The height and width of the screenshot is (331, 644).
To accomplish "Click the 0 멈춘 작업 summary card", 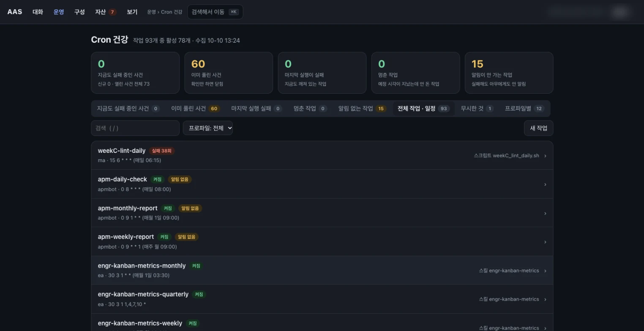I will (x=415, y=73).
